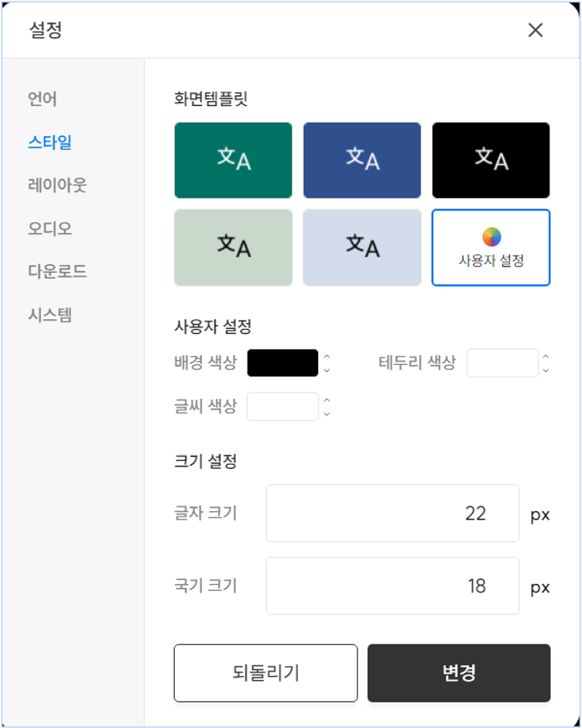Viewport: 582px width, 728px height.
Task: Expand the 테두리 색상 picker arrows
Action: point(546,363)
